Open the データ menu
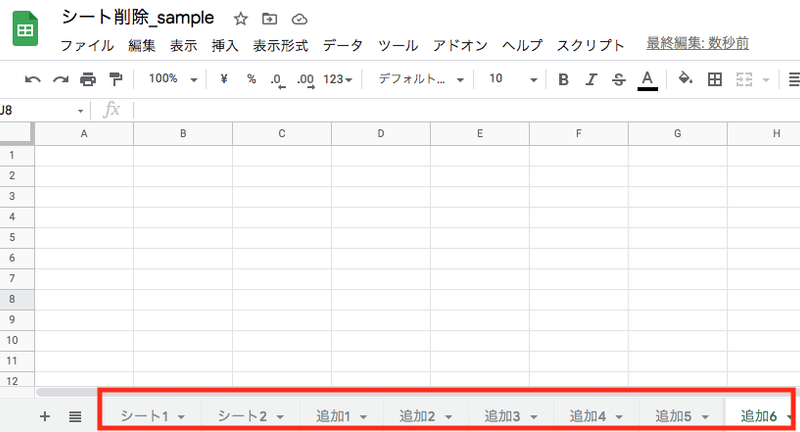Viewport: 800px width, 432px height. pyautogui.click(x=342, y=45)
